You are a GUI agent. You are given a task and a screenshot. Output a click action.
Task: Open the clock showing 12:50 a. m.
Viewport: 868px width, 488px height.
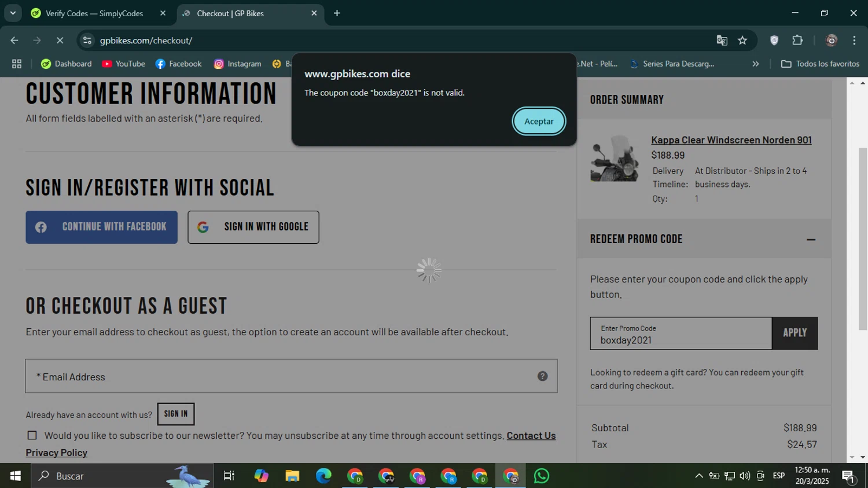coord(812,476)
